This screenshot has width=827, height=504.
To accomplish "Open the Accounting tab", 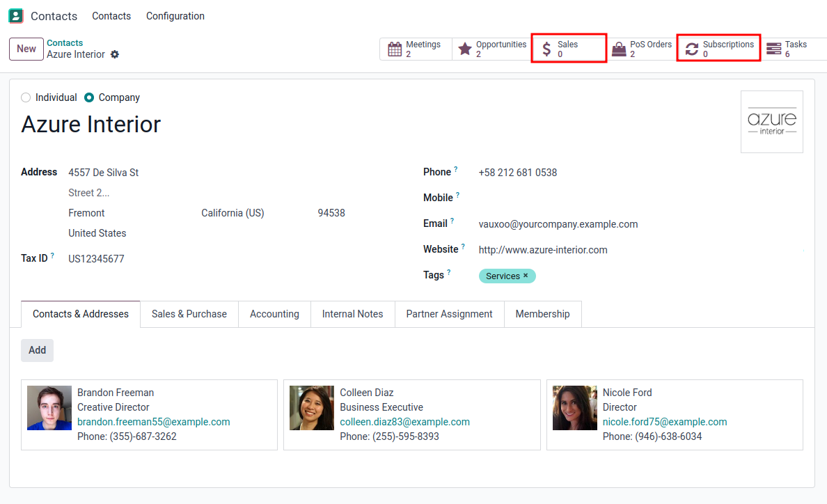I will point(274,314).
